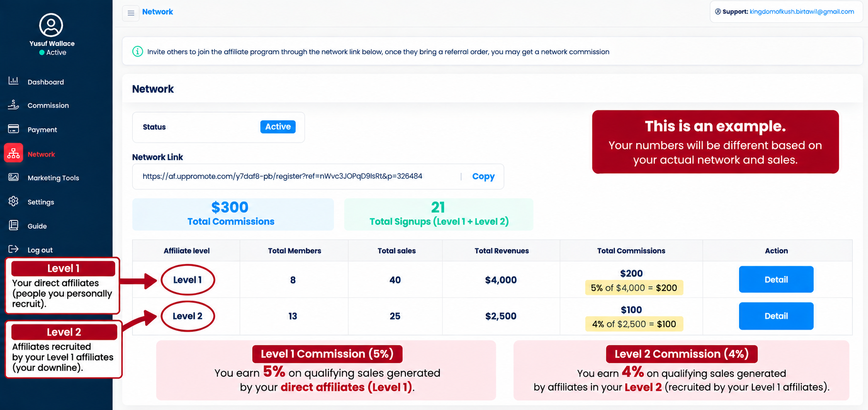Click the Active status badge
The height and width of the screenshot is (410, 868).
click(x=278, y=127)
